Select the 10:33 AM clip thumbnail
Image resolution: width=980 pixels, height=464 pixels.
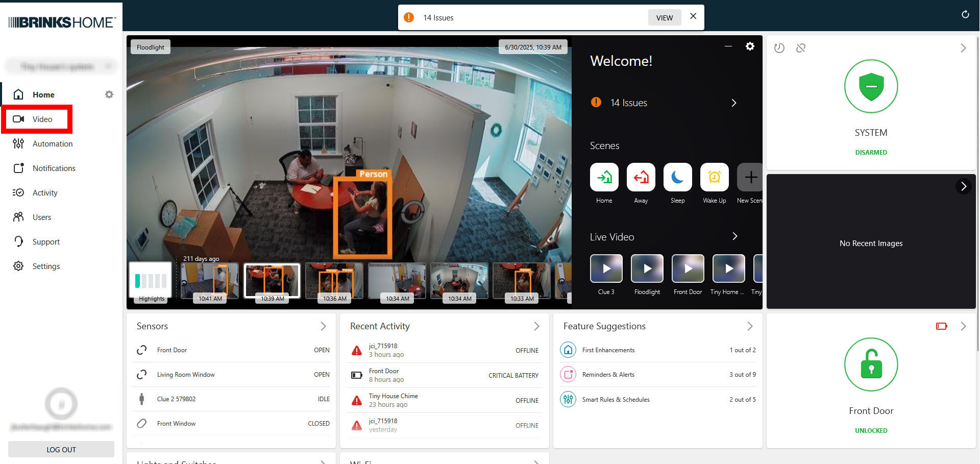pos(522,281)
